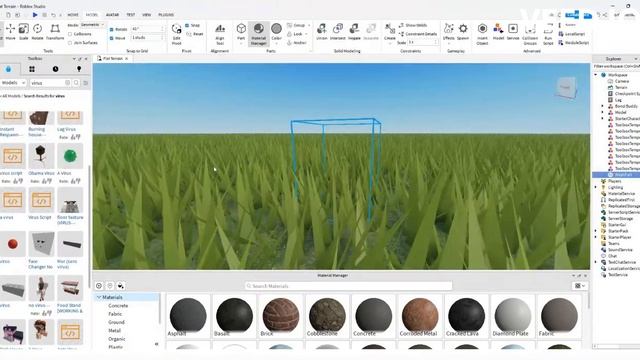The image size is (640, 360).
Task: Start playtest with the blue Play button
Action: [x=35, y=15]
